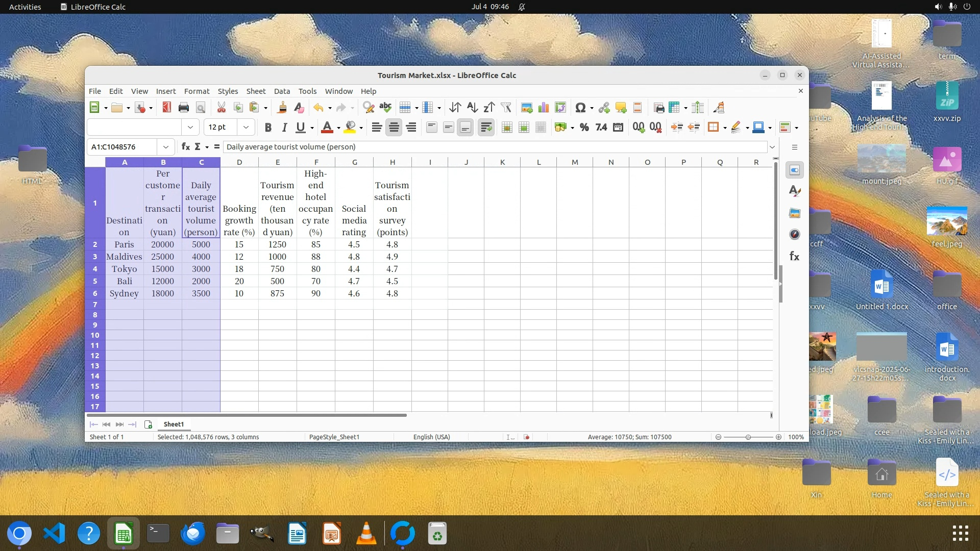Open the Format menu
This screenshot has height=551, width=980.
(x=197, y=91)
